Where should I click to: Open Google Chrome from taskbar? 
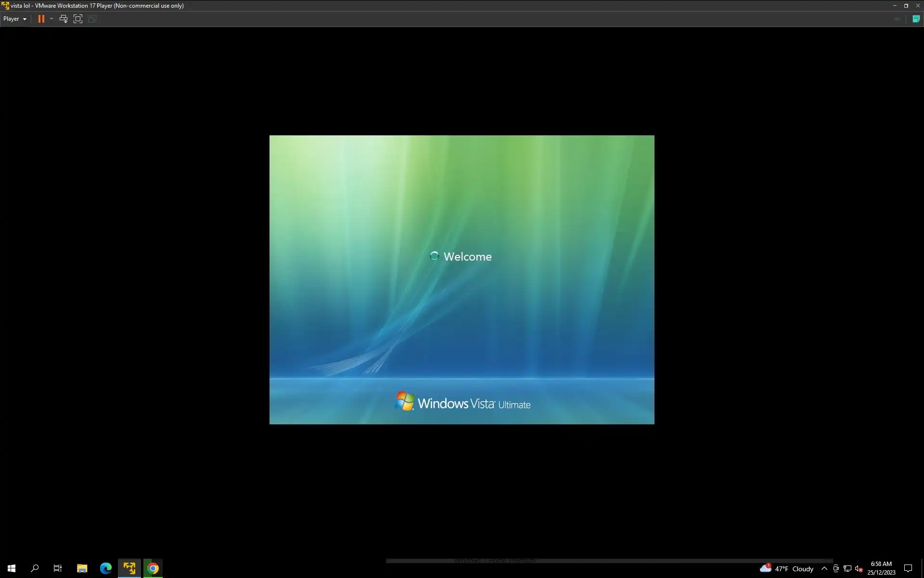[x=153, y=568]
